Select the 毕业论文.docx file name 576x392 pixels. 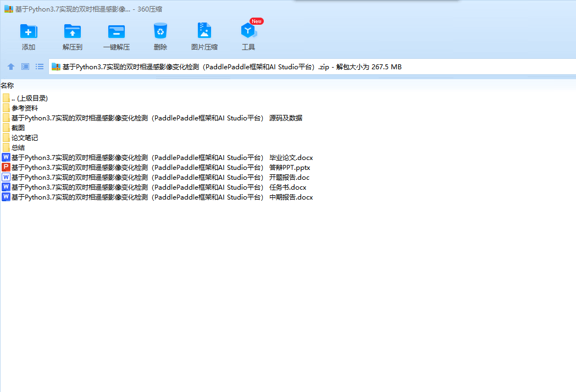tap(162, 158)
